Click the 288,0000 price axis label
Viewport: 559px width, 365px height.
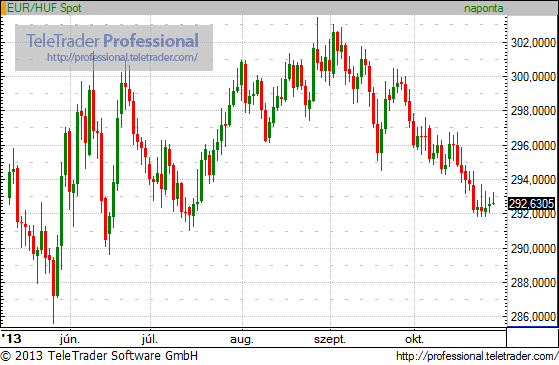coord(533,283)
